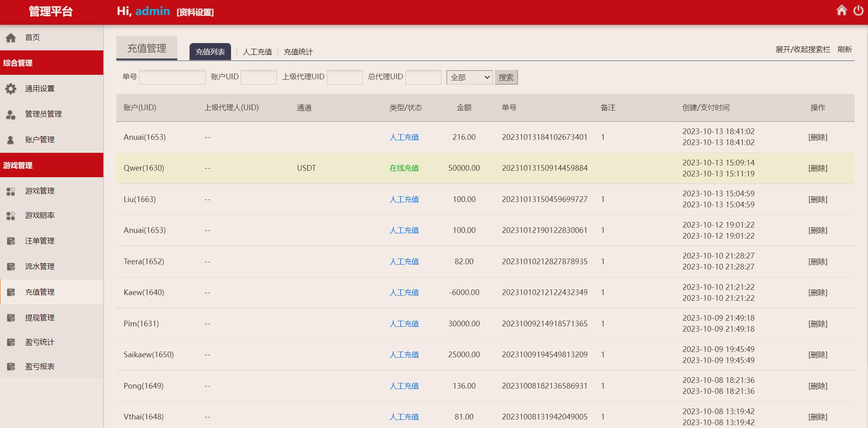Click the icon beside 提现管理
Viewport: 868px width, 428px height.
11,318
